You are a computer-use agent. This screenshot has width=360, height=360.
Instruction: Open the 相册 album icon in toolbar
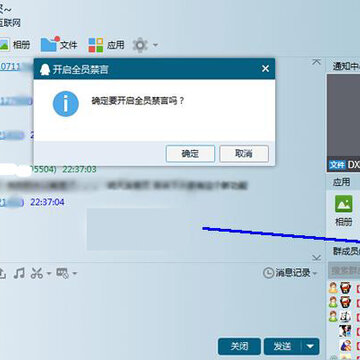4,45
